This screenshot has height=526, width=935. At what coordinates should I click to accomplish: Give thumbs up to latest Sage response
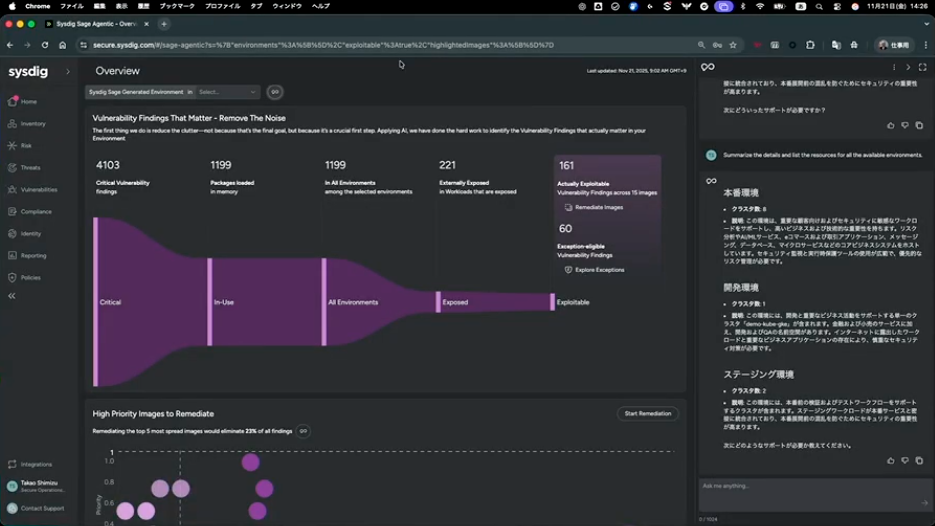point(890,460)
